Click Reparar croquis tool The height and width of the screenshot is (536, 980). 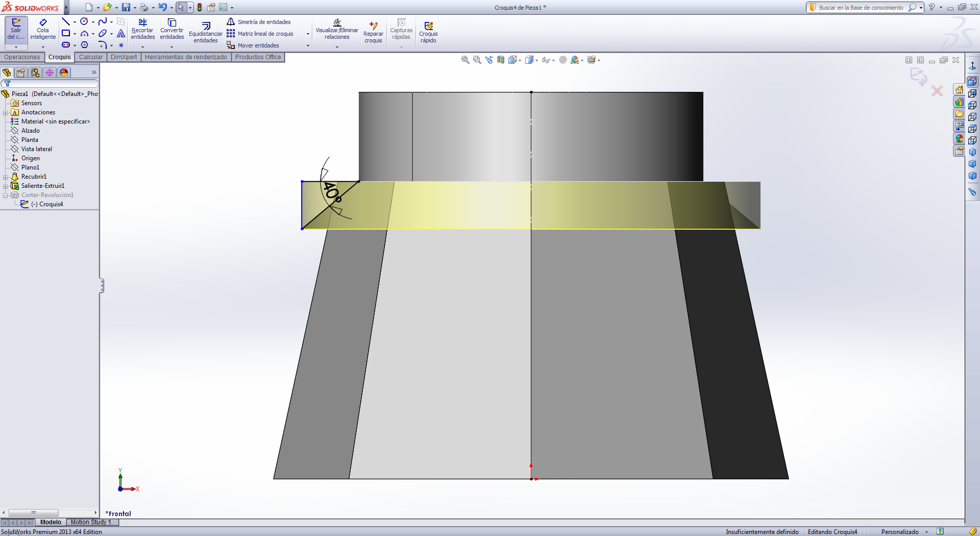(x=373, y=33)
